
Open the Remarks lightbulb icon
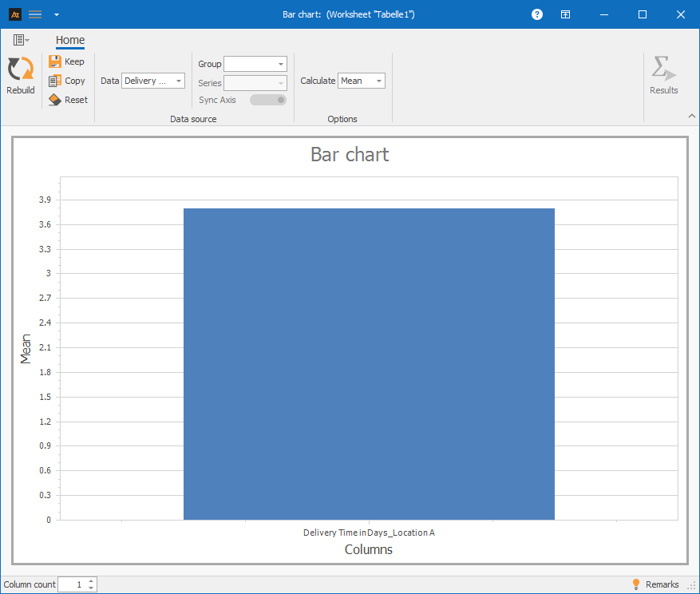pyautogui.click(x=636, y=584)
